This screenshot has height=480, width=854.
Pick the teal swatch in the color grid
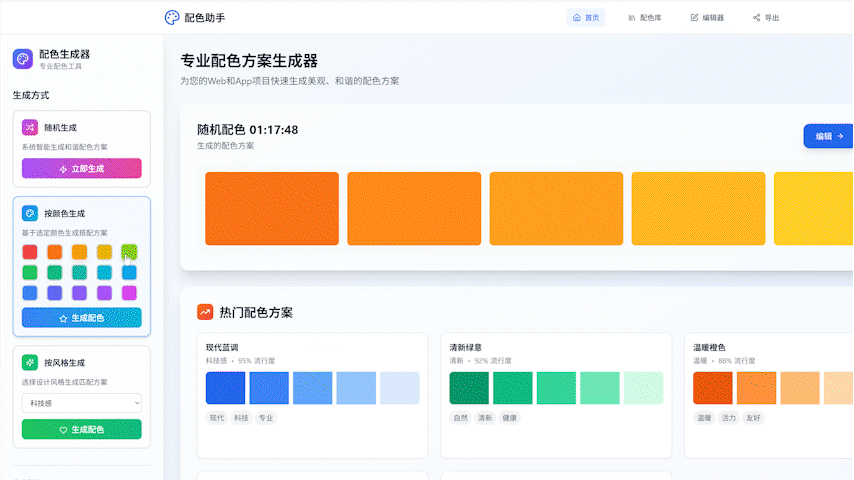[x=80, y=272]
